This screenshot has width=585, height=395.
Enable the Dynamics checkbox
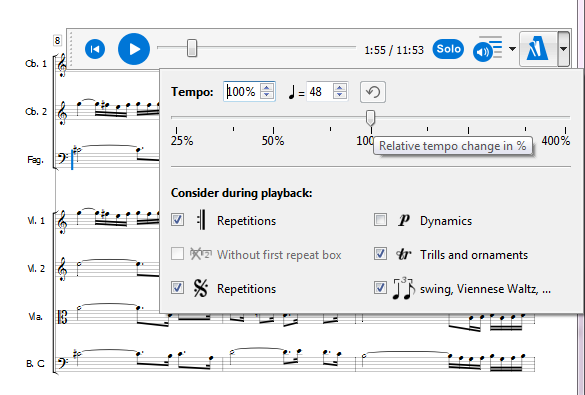(x=380, y=220)
